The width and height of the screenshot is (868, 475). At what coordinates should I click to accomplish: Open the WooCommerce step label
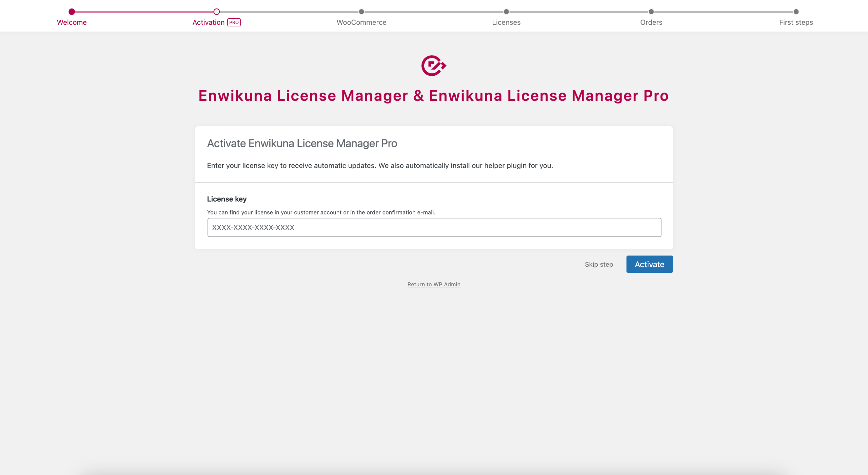coord(361,22)
